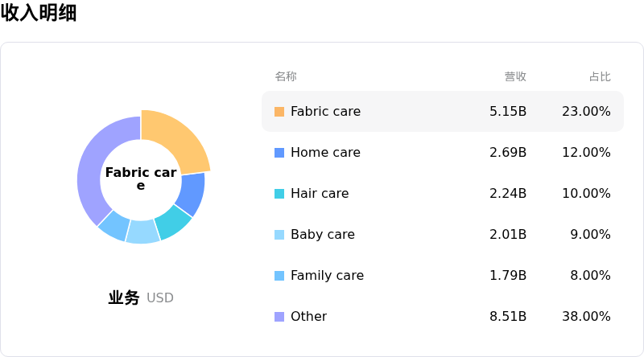
Task: Click the Family care legend swatch
Action: tap(279, 276)
